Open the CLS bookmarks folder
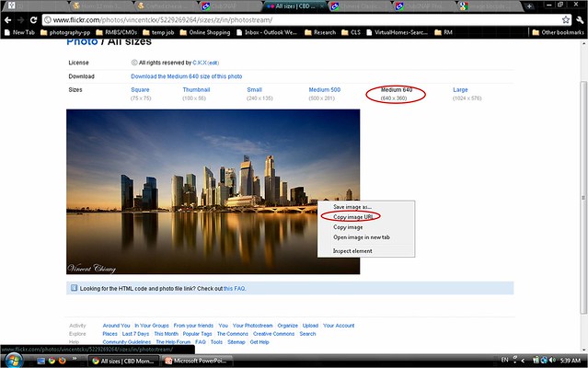Image resolution: width=588 pixels, height=368 pixels. click(351, 32)
